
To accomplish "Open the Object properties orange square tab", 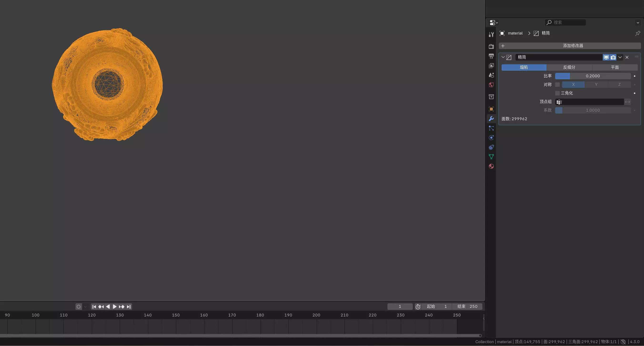I will [491, 109].
